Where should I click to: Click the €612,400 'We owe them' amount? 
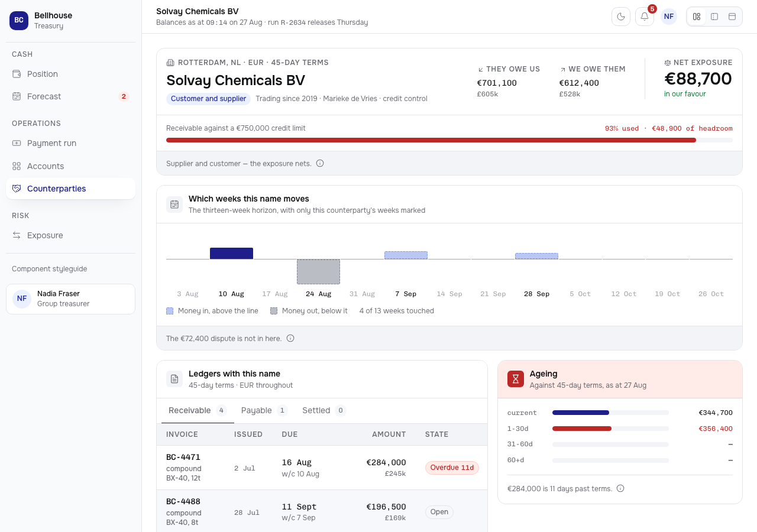(x=579, y=83)
